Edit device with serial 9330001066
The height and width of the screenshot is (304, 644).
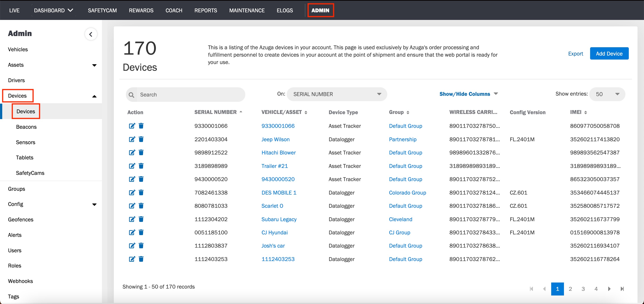[132, 126]
